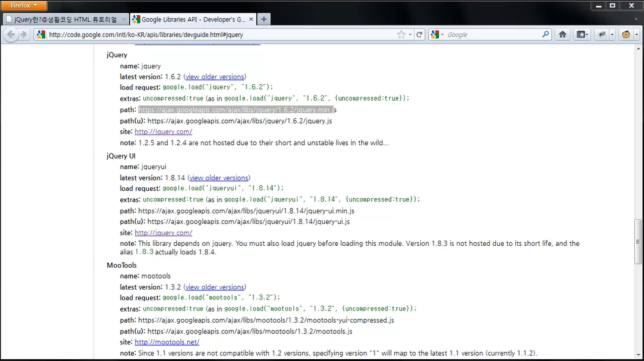This screenshot has width=644, height=361.
Task: Click the jQuery section heading
Action: pos(116,55)
